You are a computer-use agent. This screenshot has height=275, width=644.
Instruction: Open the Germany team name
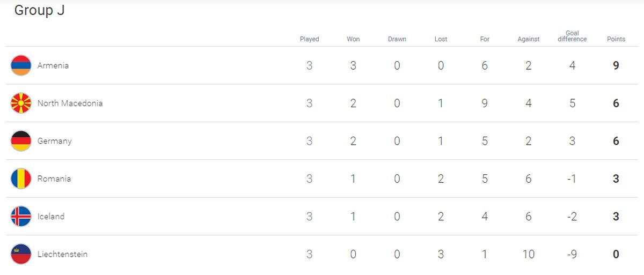coord(54,141)
